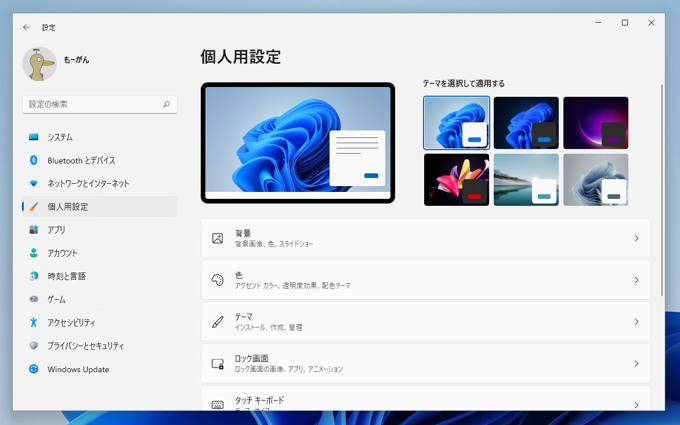Image resolution: width=680 pixels, height=425 pixels.
Task: Select the light blue bloom theme
Action: pos(456,123)
